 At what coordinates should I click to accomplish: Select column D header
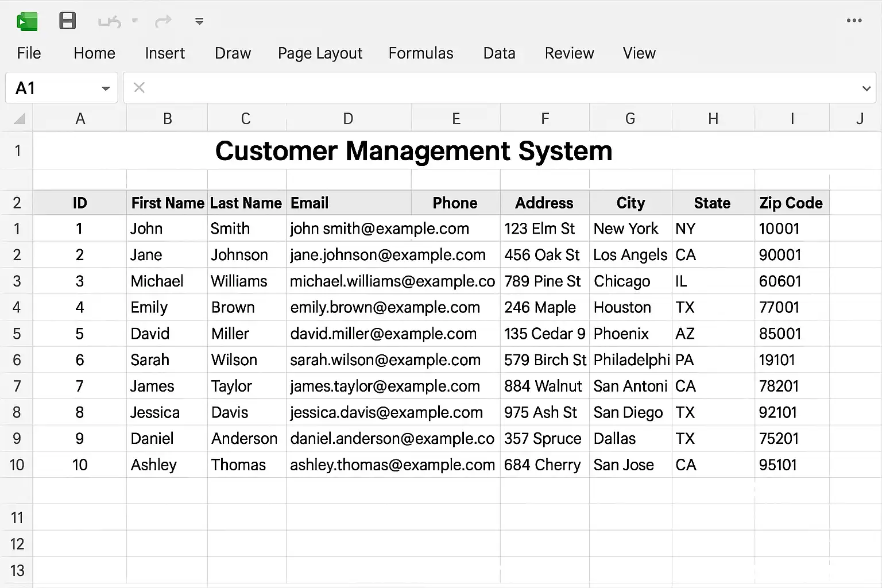[x=348, y=119]
